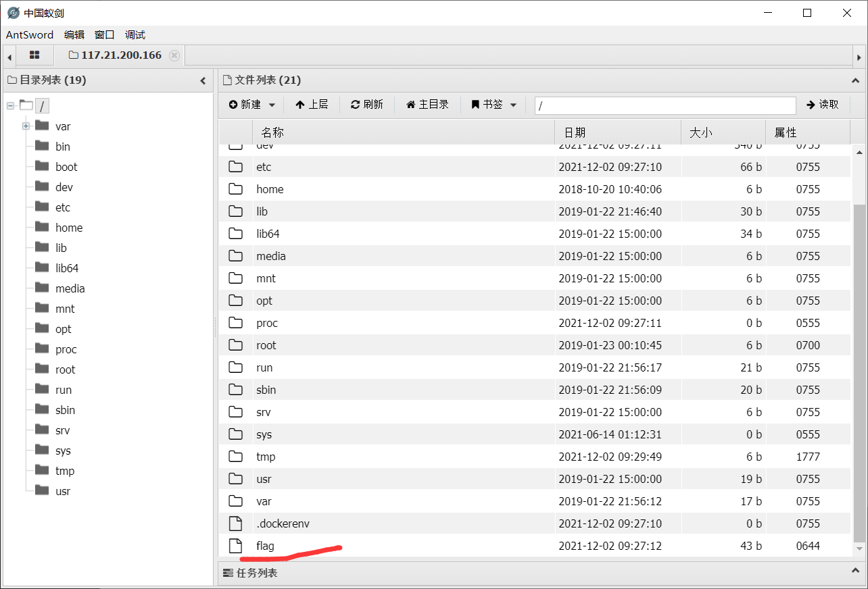Go to 主目录 home directory
The height and width of the screenshot is (589, 868).
point(427,105)
